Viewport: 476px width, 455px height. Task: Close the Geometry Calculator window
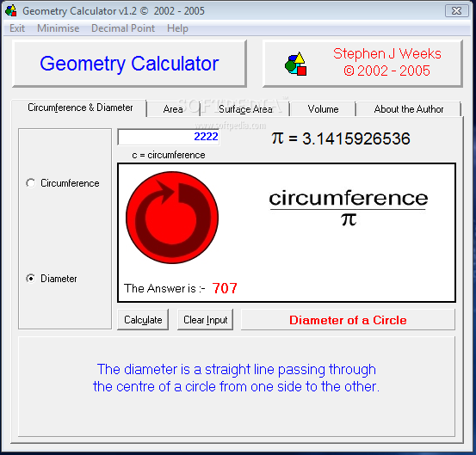click(456, 11)
